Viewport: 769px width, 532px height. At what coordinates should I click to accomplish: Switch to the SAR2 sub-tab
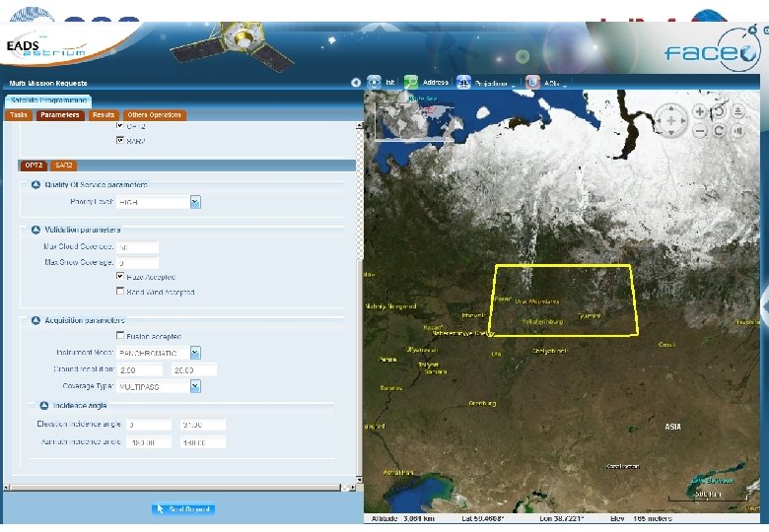pyautogui.click(x=64, y=166)
